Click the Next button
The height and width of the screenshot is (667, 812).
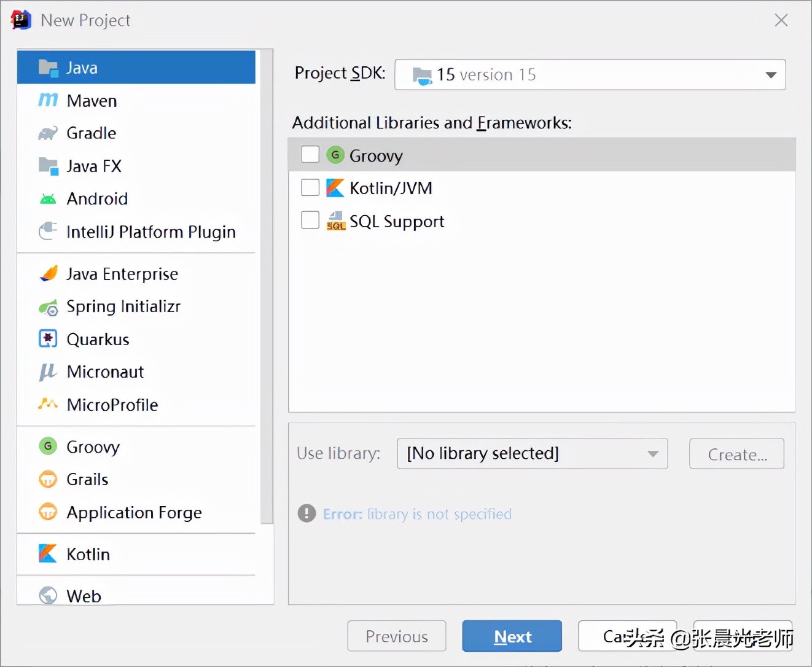512,636
